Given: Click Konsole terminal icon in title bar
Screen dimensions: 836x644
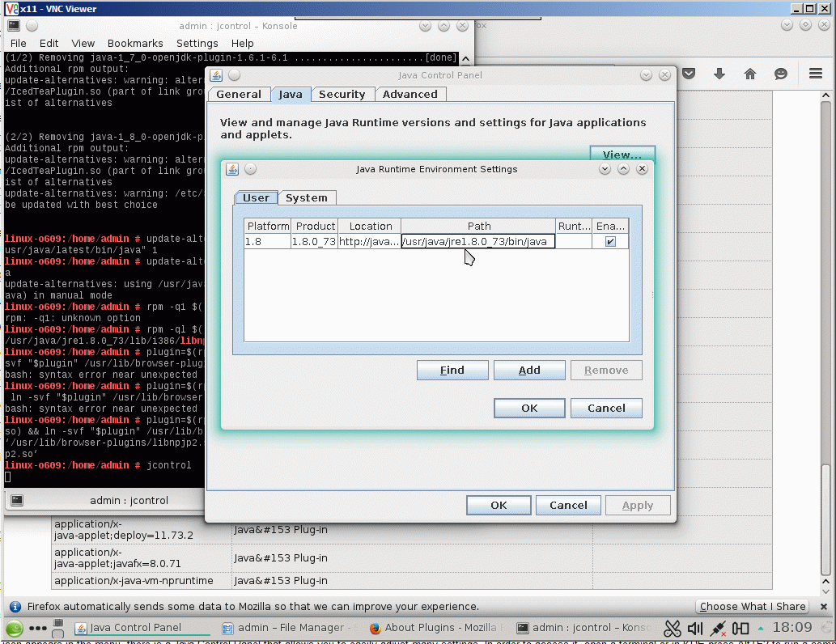Looking at the screenshot, I should coord(14,25).
